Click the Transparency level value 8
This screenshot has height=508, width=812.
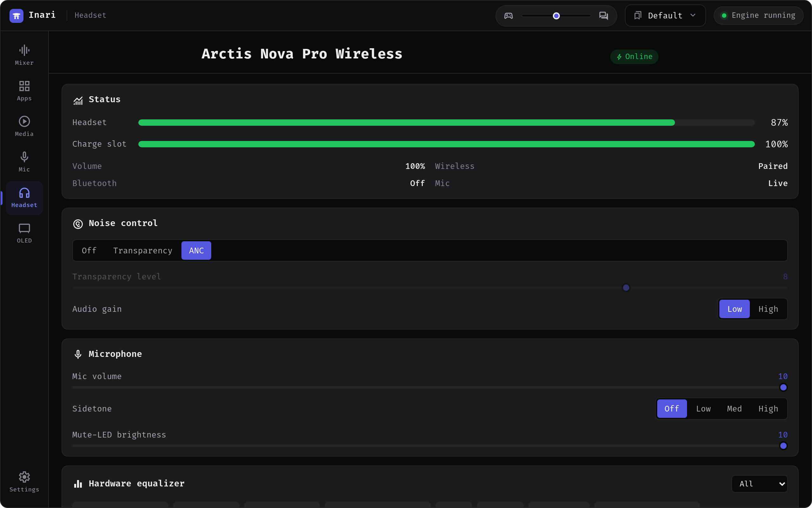coord(785,277)
